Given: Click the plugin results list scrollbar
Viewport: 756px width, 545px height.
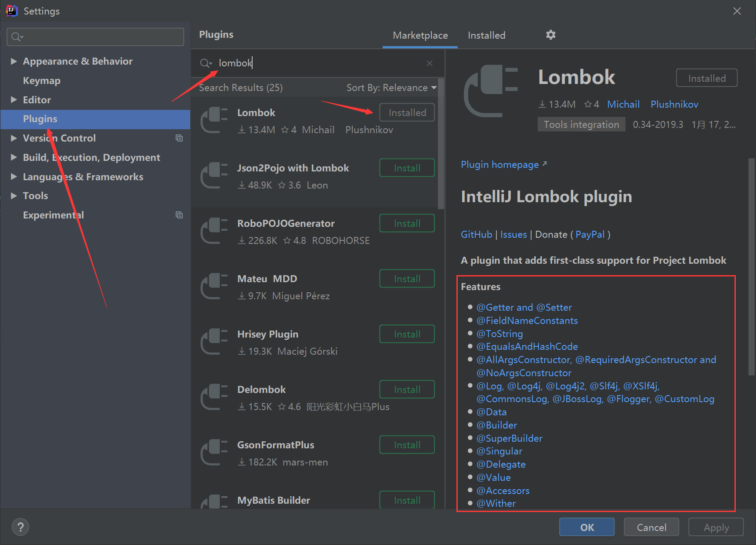Looking at the screenshot, I should (x=441, y=143).
